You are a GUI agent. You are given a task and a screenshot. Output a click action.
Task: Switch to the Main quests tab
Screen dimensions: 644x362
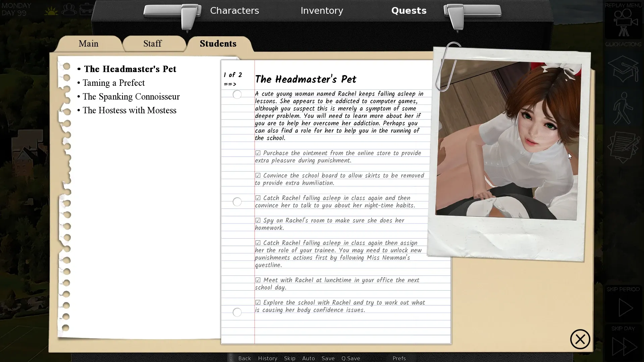pyautogui.click(x=89, y=44)
